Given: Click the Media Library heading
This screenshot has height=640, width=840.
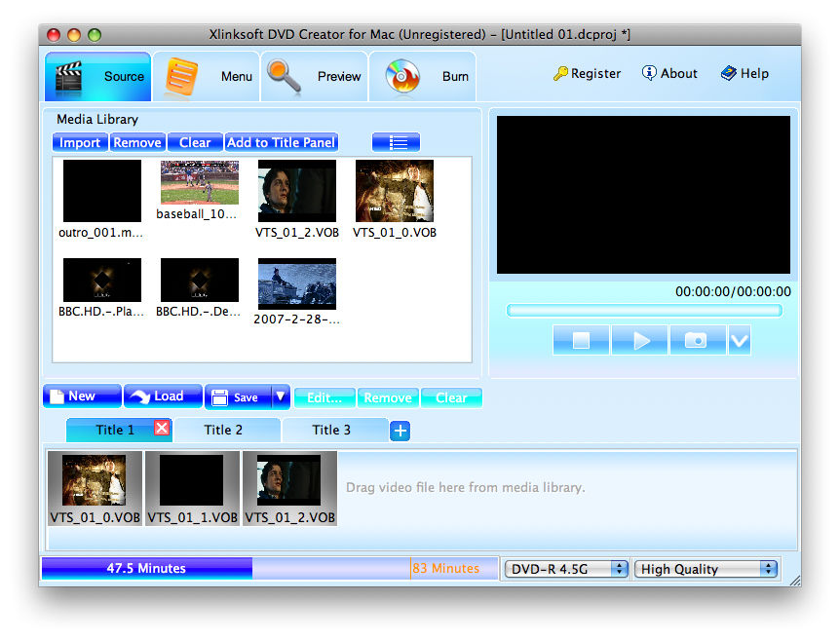Looking at the screenshot, I should pyautogui.click(x=97, y=120).
